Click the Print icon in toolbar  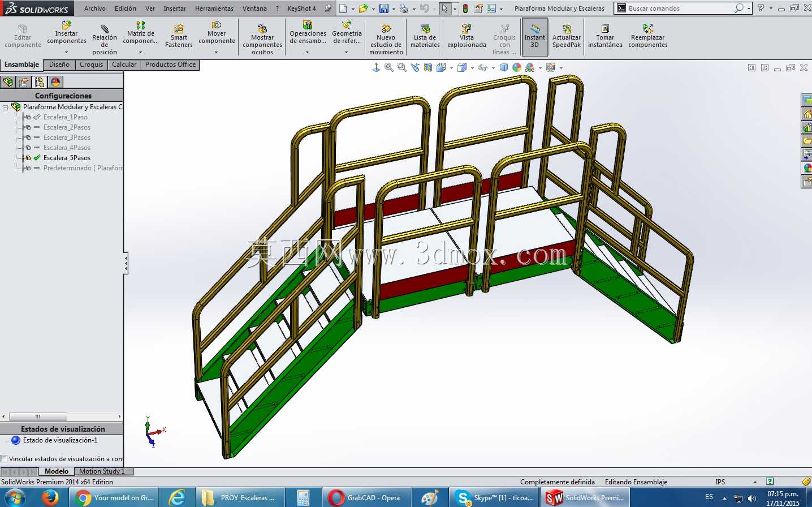(404, 8)
